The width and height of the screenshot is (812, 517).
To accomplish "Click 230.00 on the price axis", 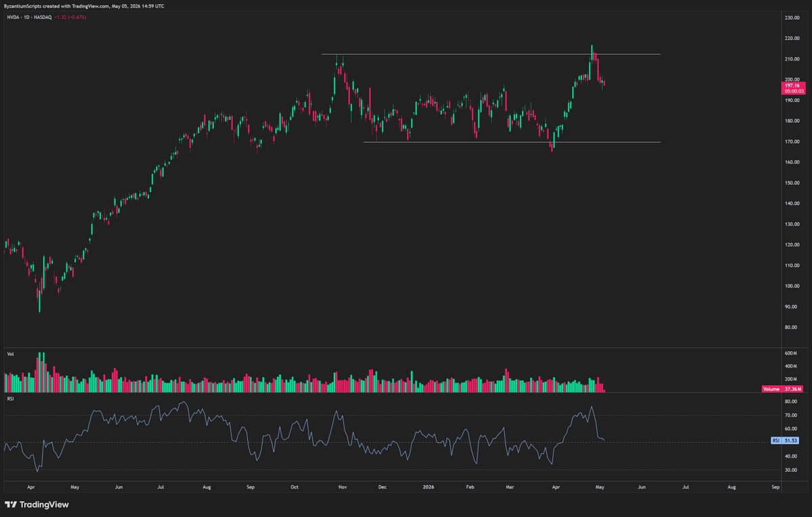I will [x=792, y=18].
